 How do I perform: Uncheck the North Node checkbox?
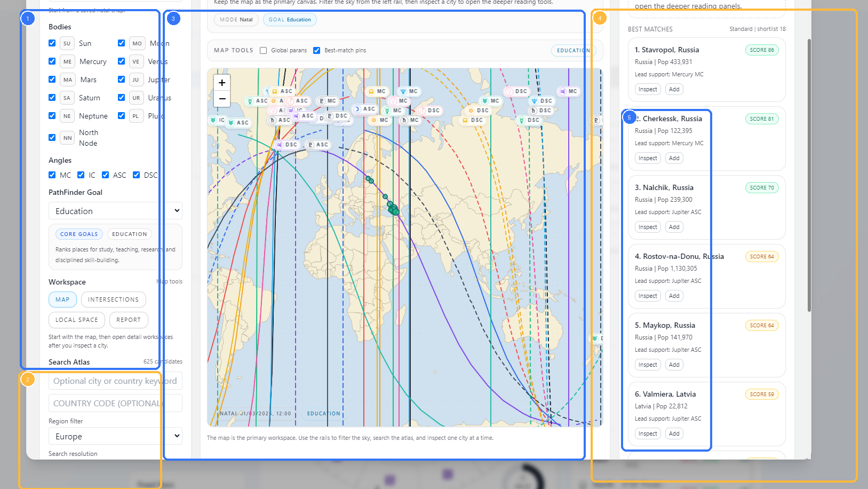coord(52,138)
